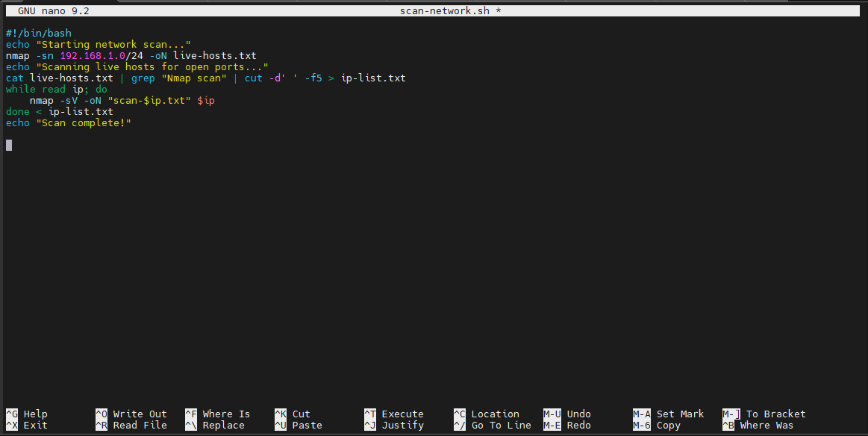Click the ^J Justify shortcut

(x=394, y=425)
